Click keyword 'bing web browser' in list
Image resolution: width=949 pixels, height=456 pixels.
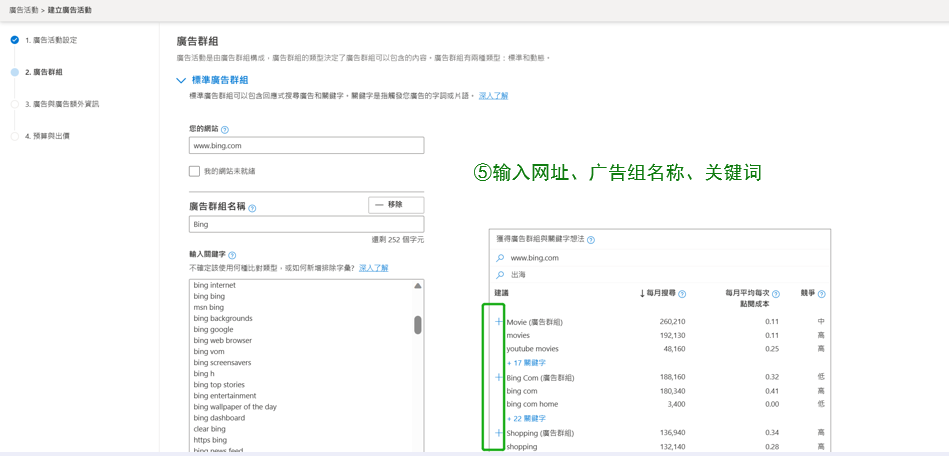click(x=223, y=340)
